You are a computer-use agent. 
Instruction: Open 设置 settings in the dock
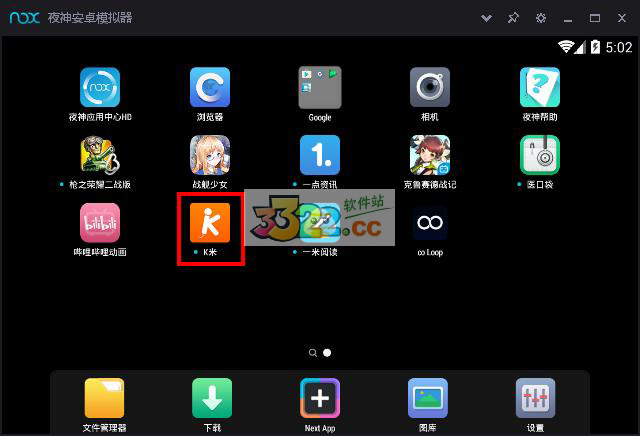pos(536,398)
